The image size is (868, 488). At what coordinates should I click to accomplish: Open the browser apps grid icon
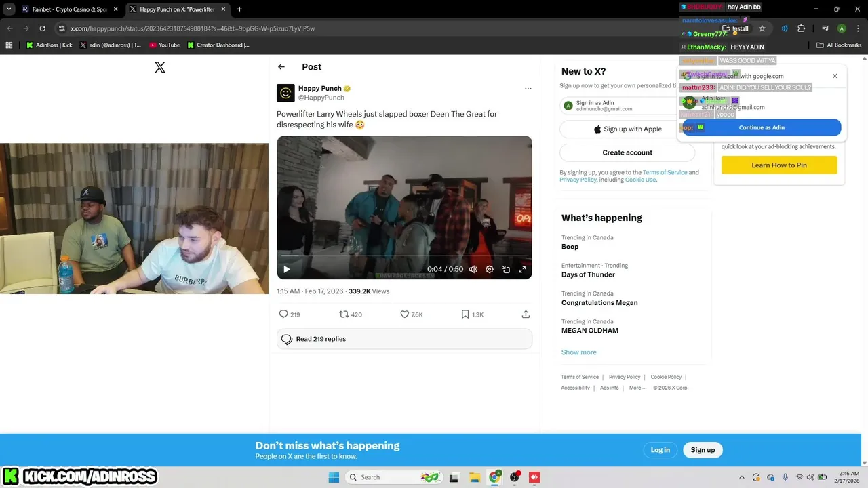click(9, 45)
